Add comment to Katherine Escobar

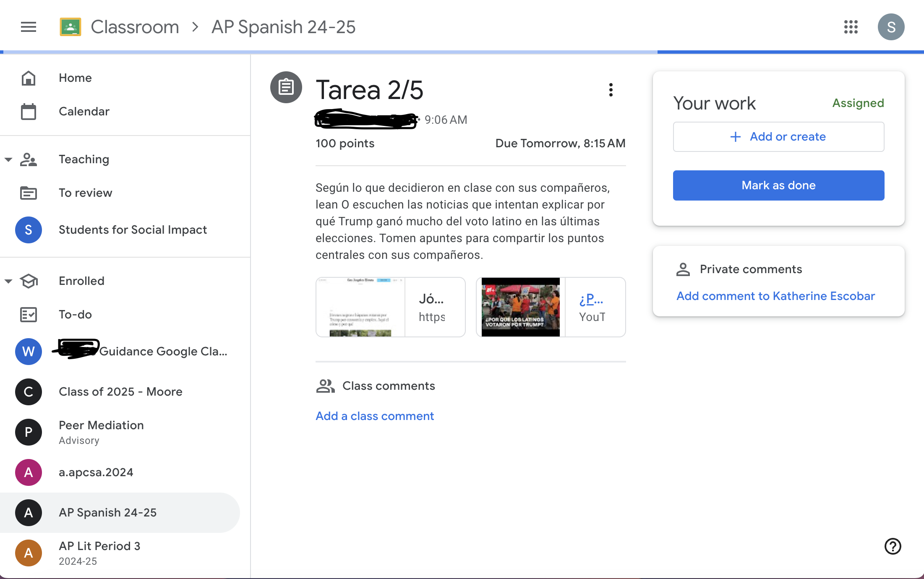[x=775, y=296]
